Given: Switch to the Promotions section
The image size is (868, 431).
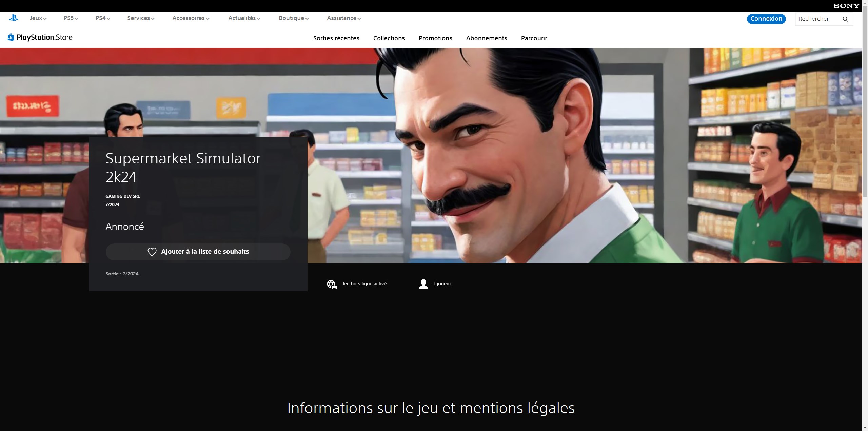Looking at the screenshot, I should tap(435, 38).
